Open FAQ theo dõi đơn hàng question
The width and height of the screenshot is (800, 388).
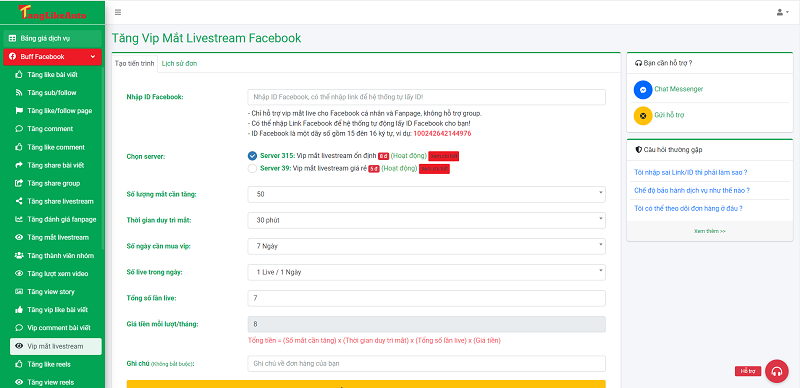(x=688, y=208)
